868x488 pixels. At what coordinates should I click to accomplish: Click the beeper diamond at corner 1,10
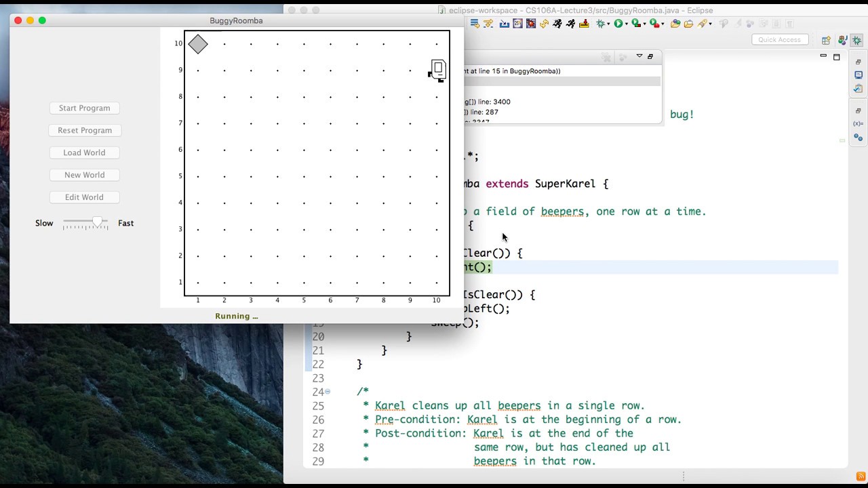pyautogui.click(x=198, y=44)
